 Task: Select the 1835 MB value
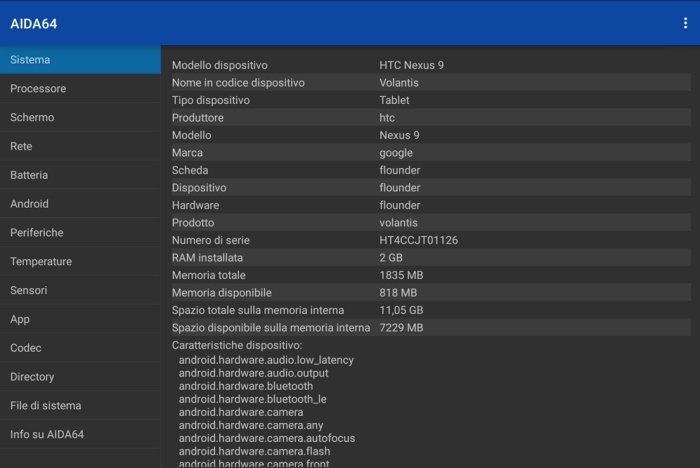[x=401, y=275]
